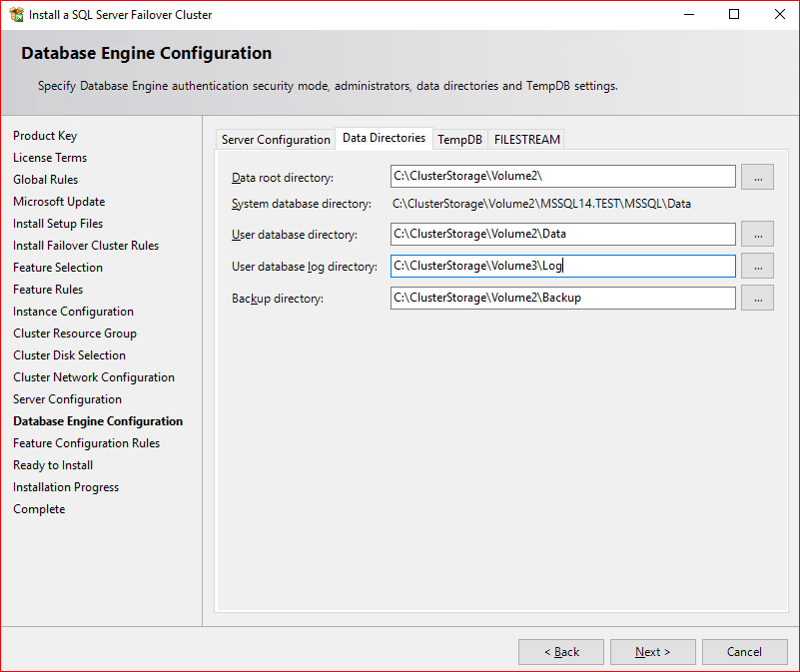This screenshot has width=800, height=672.
Task: Select Install Setup Files step
Action: [58, 224]
